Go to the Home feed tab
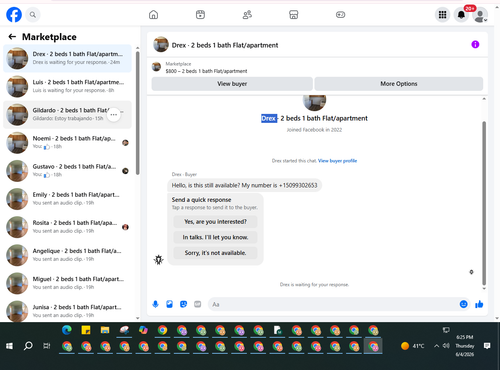Screen dimensions: 500x370 pos(153,15)
